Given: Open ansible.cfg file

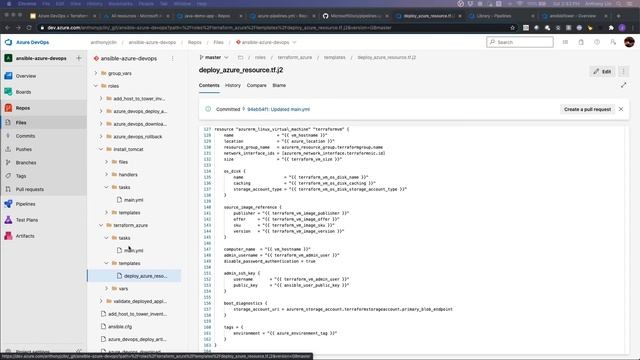Looking at the screenshot, I should tap(120, 327).
